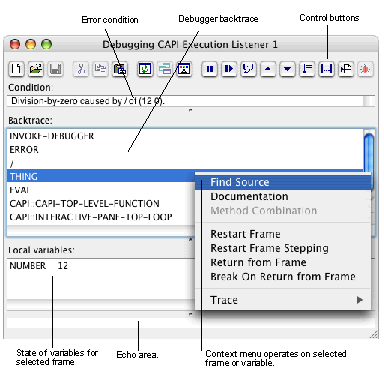This screenshot has width=384, height=376.
Task: Click the Condition text field
Action: 185,101
